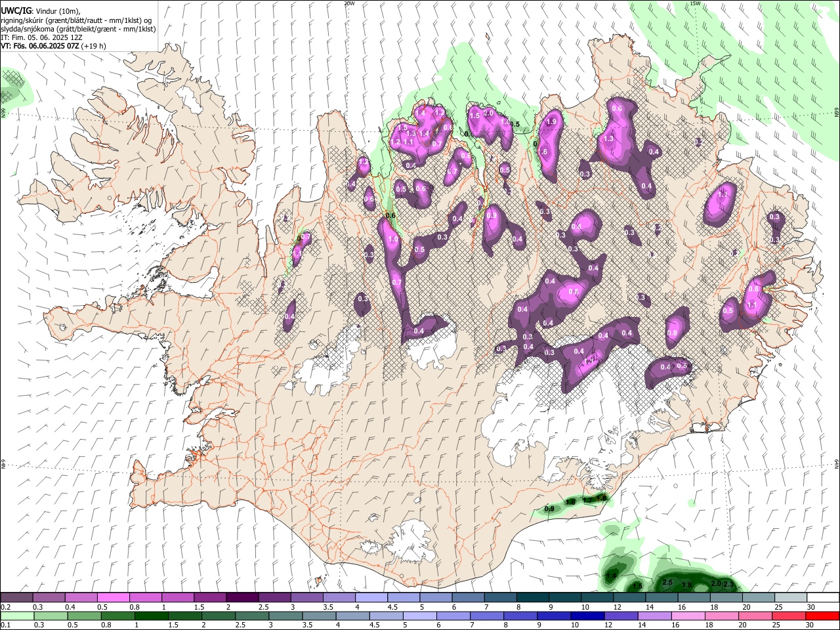840x630 pixels.
Task: Click the 'VT: Fös. 06.06.2025 07Z (+19 h)' line
Action: [53, 46]
